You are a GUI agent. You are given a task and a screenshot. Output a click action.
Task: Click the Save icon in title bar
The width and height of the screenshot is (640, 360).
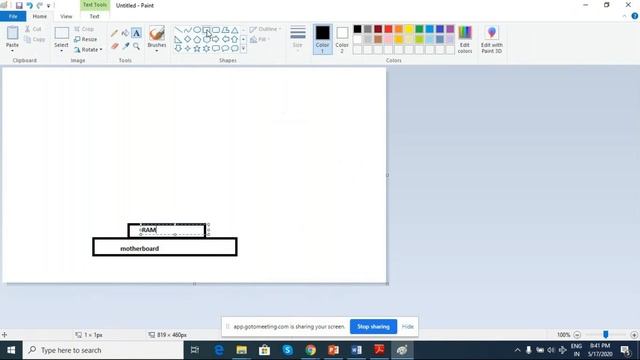pyautogui.click(x=19, y=5)
